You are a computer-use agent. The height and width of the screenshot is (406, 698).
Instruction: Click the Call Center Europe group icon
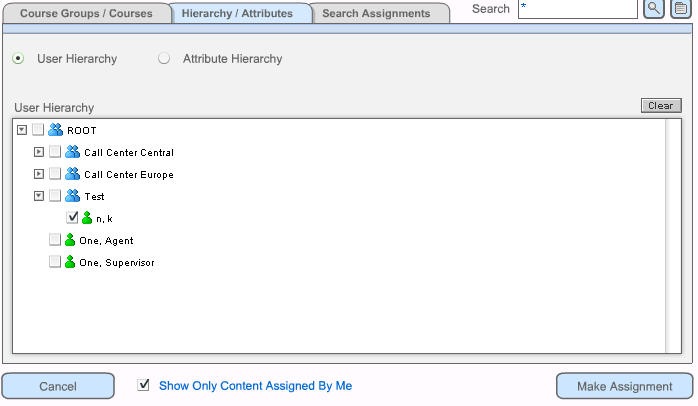point(72,174)
